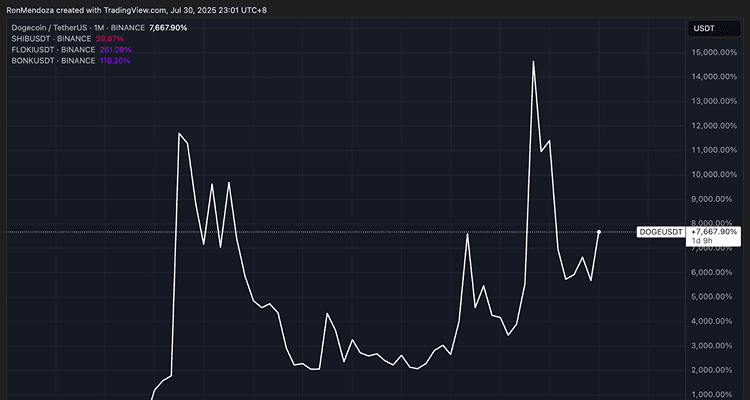This screenshot has height=400, width=750.
Task: Select the Dogecoin / TetherUS legend title
Action: click(x=78, y=28)
